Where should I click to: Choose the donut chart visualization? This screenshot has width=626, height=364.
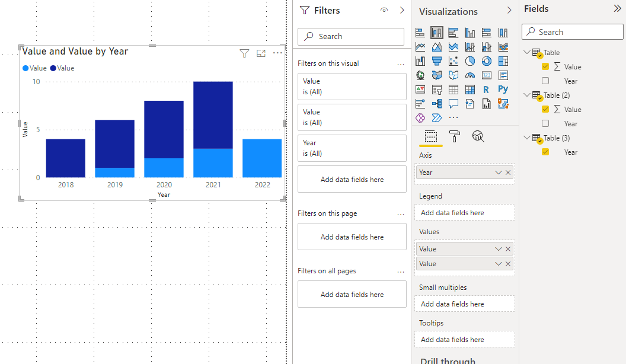pos(486,61)
